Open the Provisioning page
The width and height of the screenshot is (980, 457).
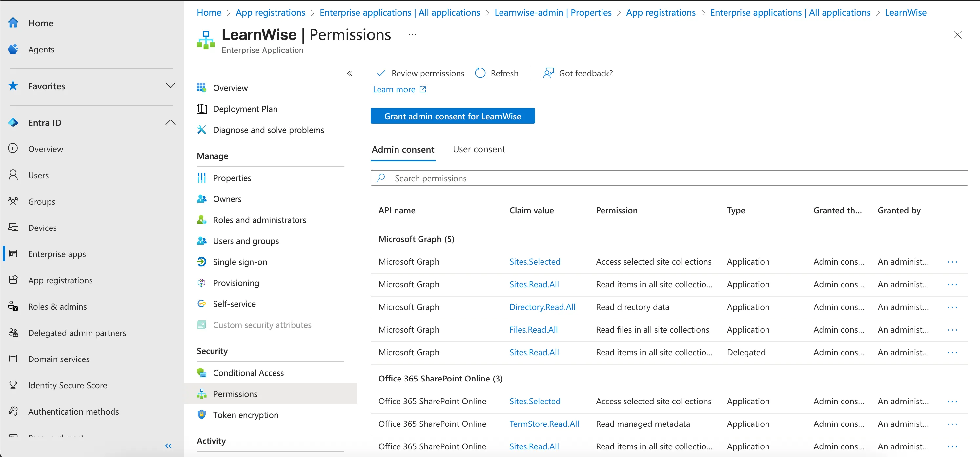[x=236, y=283]
